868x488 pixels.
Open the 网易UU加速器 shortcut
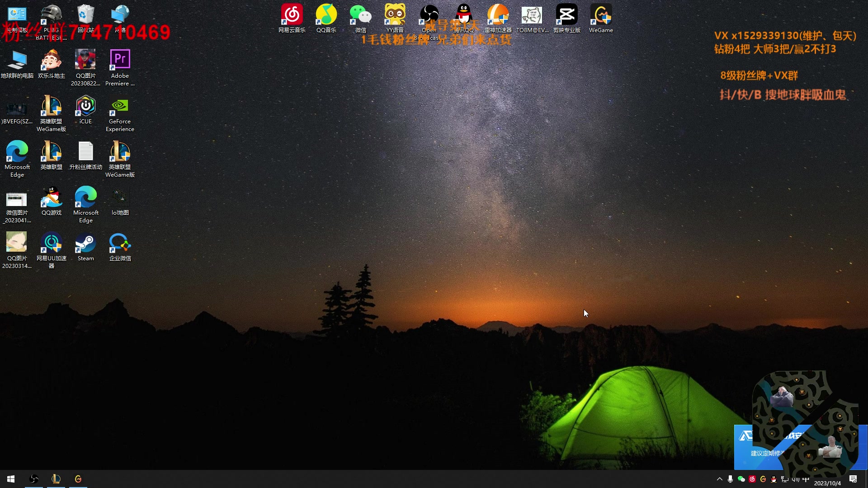click(52, 250)
